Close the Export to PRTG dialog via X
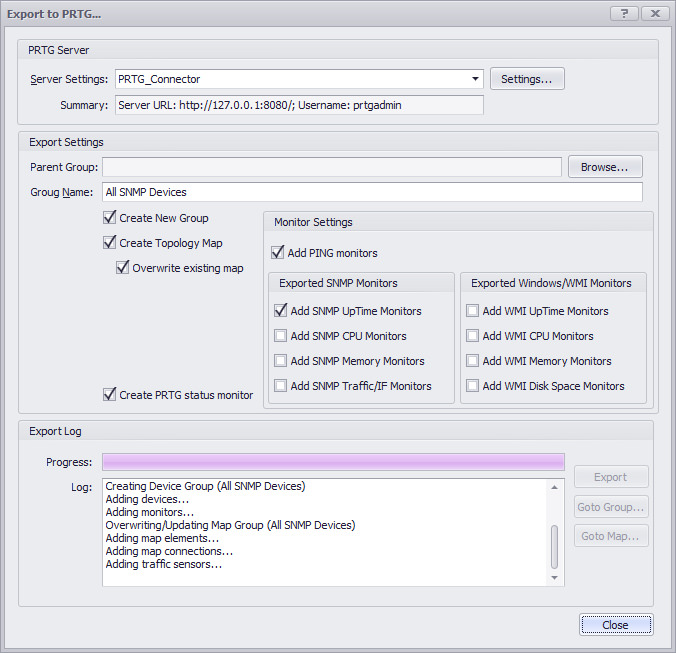The height and width of the screenshot is (653, 676). (655, 14)
